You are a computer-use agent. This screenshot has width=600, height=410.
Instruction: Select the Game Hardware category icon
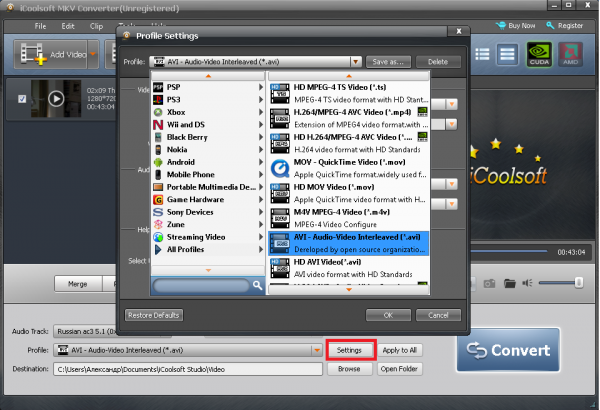pyautogui.click(x=158, y=199)
